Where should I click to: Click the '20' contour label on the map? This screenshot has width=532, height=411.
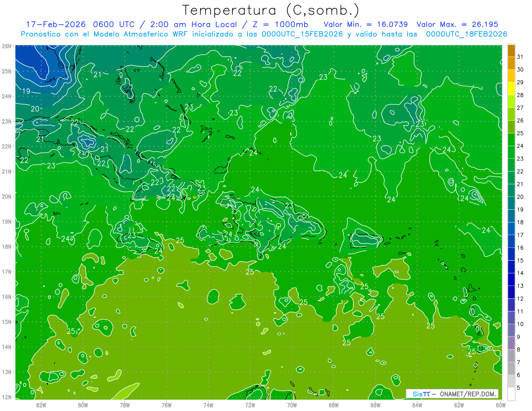(35, 109)
